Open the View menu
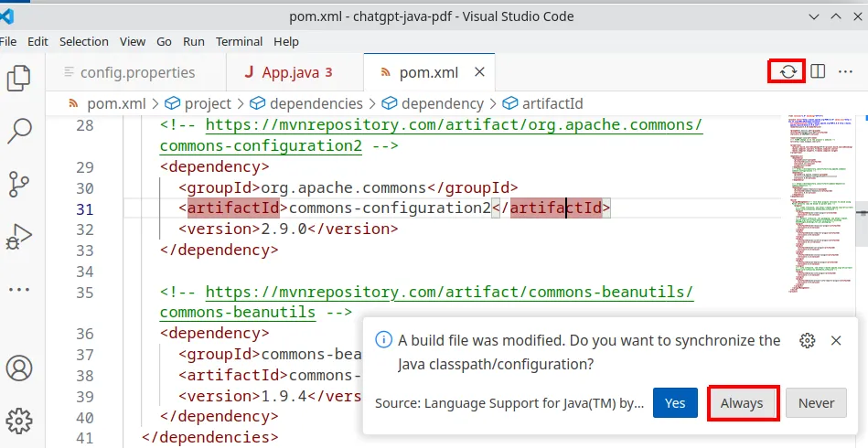Image resolution: width=868 pixels, height=448 pixels. 133,41
